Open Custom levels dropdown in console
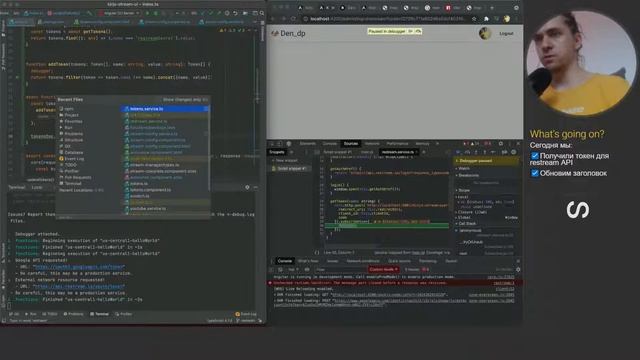 [x=384, y=269]
